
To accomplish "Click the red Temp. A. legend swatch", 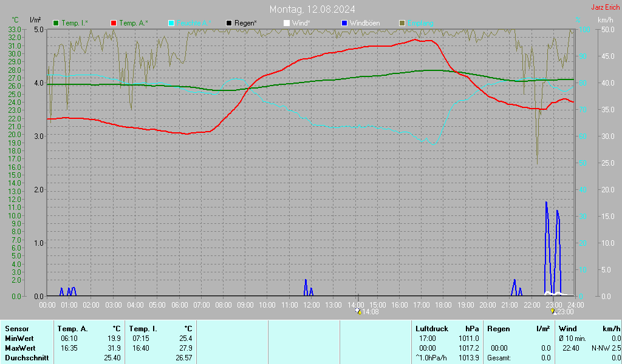I will click(x=114, y=23).
